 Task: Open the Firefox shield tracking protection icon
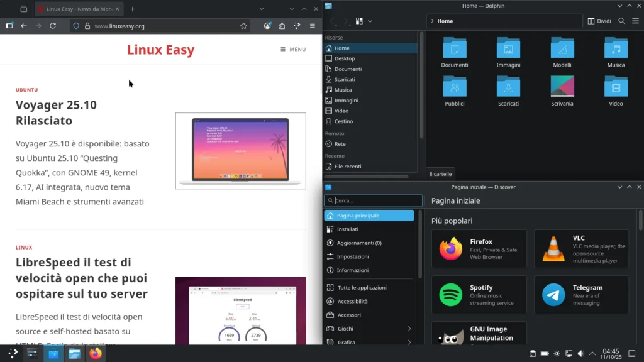coord(75,26)
